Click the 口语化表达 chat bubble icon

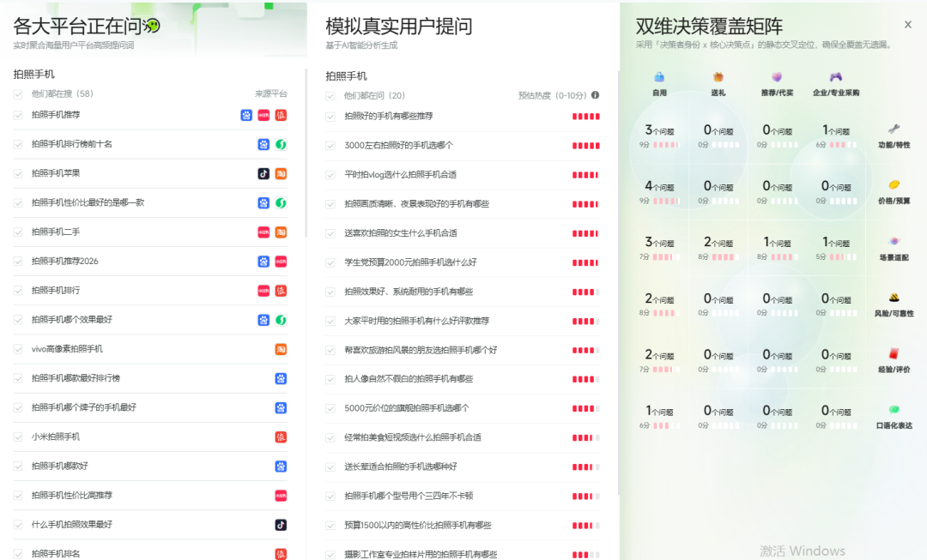tap(894, 409)
